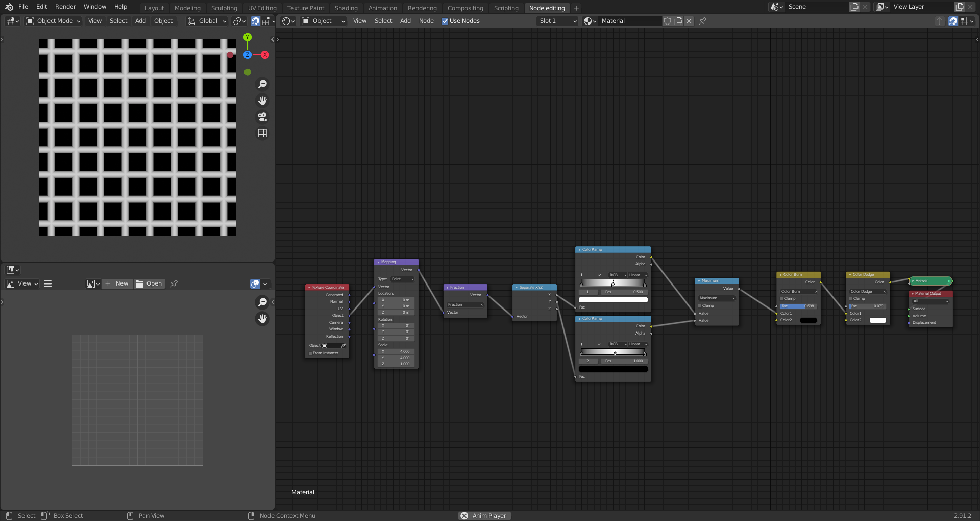
Task: Collapse the Mapping node with its triangle
Action: pos(378,262)
